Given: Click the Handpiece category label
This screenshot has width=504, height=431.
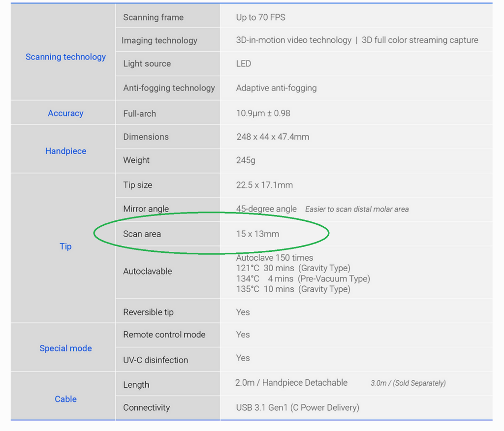Looking at the screenshot, I should click(x=65, y=151).
